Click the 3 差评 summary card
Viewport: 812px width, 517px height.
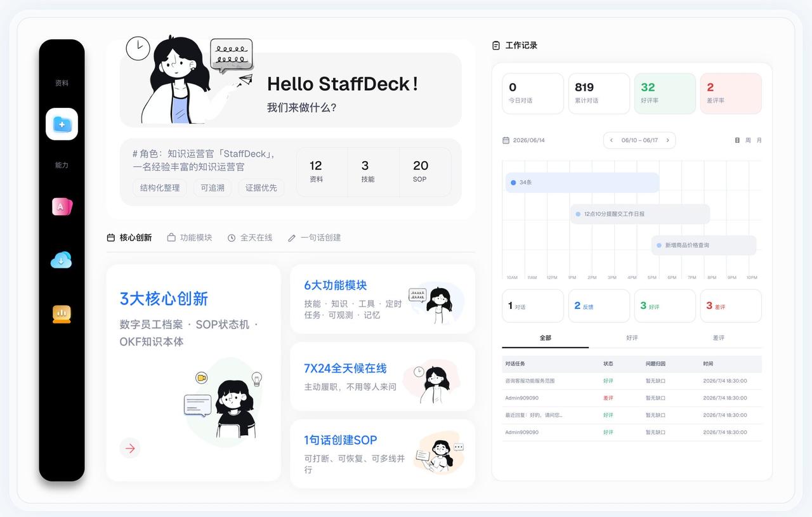[731, 306]
